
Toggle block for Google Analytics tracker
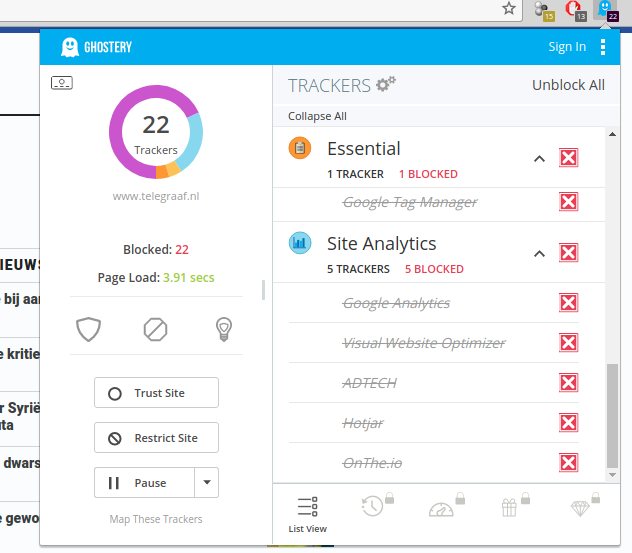click(568, 303)
